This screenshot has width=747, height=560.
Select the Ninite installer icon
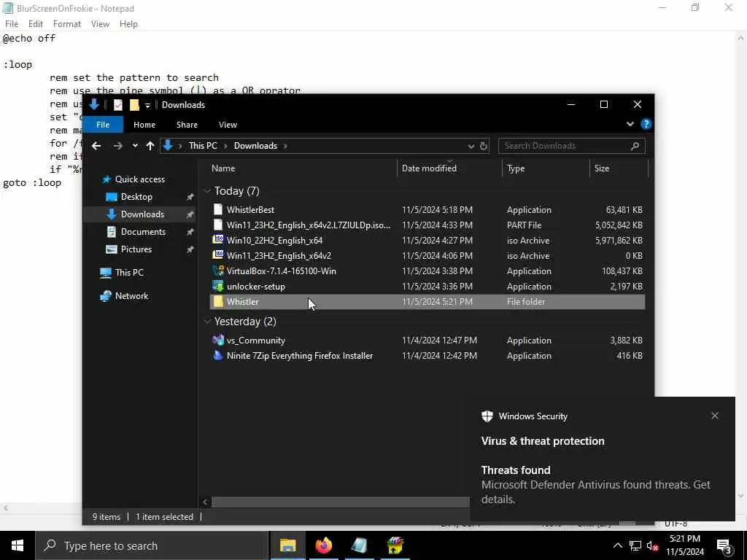218,355
